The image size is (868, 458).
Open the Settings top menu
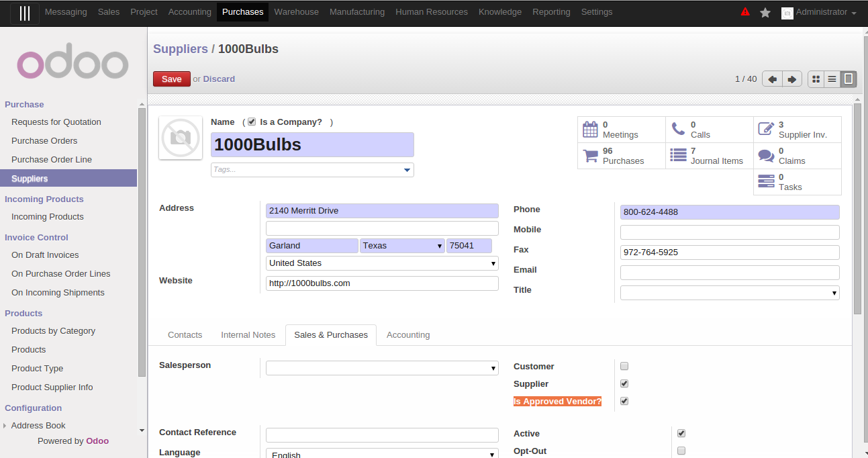(x=597, y=12)
